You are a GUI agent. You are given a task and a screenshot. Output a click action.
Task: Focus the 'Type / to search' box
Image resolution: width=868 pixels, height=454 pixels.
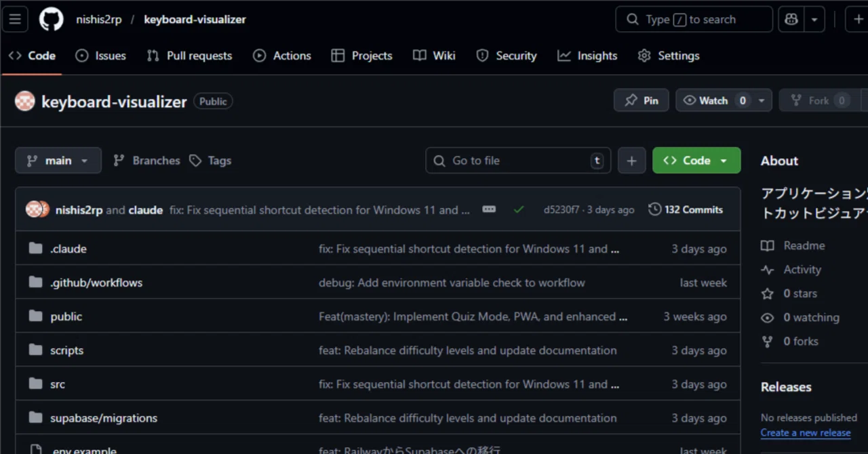point(694,19)
